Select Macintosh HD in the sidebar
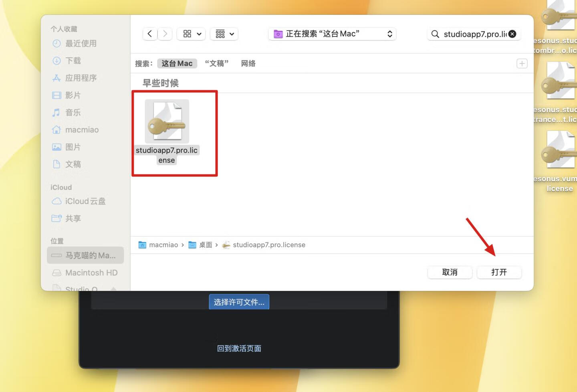 (91, 273)
